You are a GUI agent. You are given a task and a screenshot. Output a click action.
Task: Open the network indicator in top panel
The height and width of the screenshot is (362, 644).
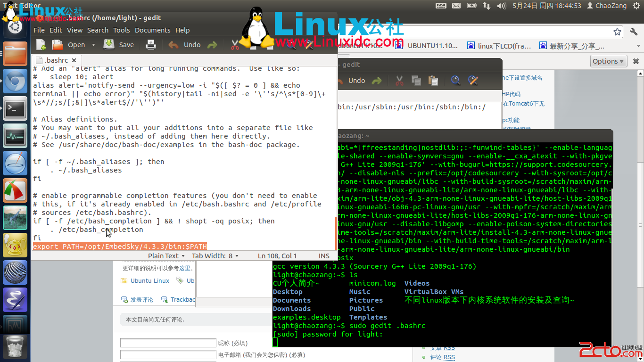[x=486, y=6]
